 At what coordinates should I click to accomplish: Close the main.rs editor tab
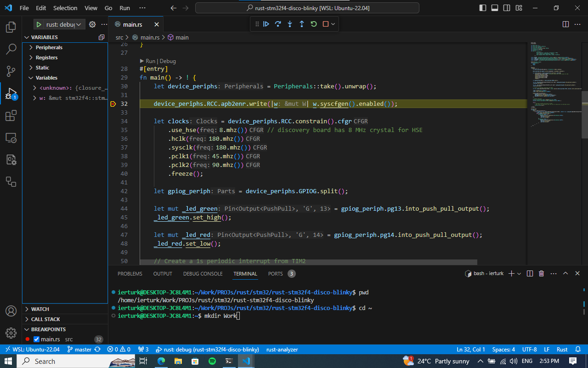(157, 24)
